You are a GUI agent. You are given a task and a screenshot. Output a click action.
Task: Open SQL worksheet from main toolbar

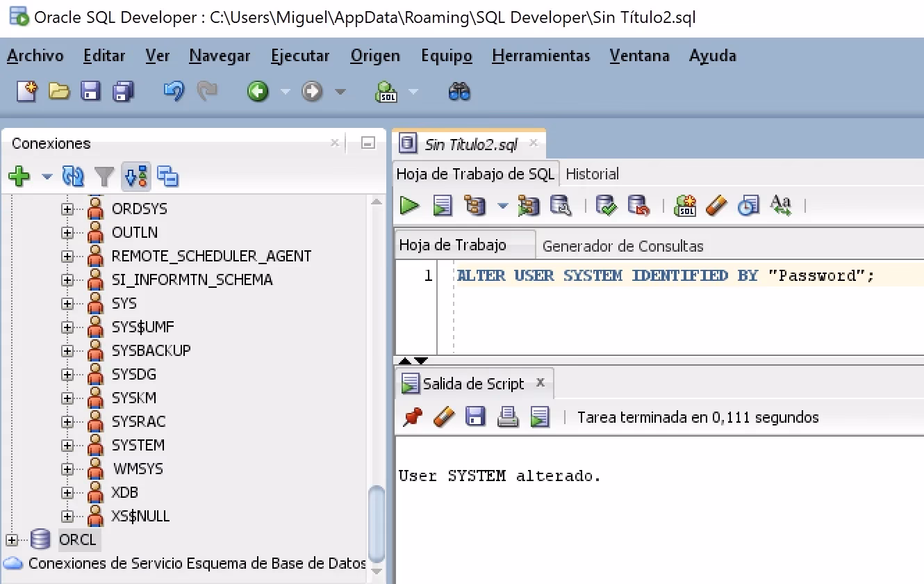pyautogui.click(x=386, y=91)
